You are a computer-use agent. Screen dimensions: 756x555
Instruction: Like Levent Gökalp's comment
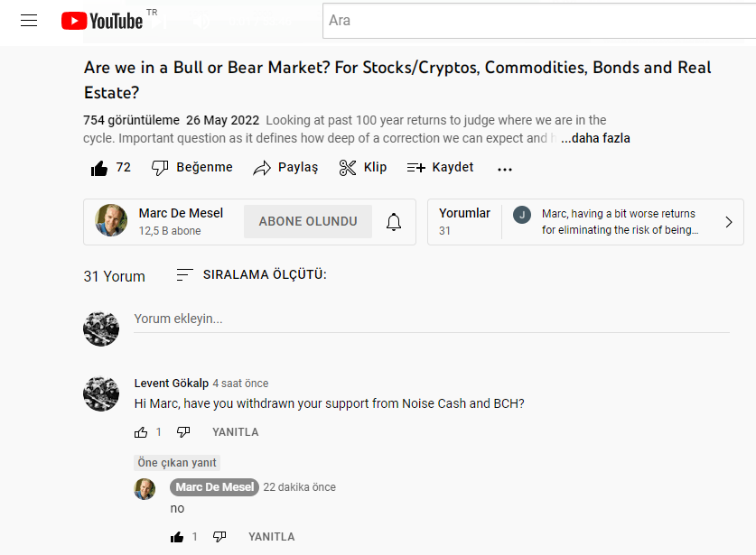tap(141, 432)
